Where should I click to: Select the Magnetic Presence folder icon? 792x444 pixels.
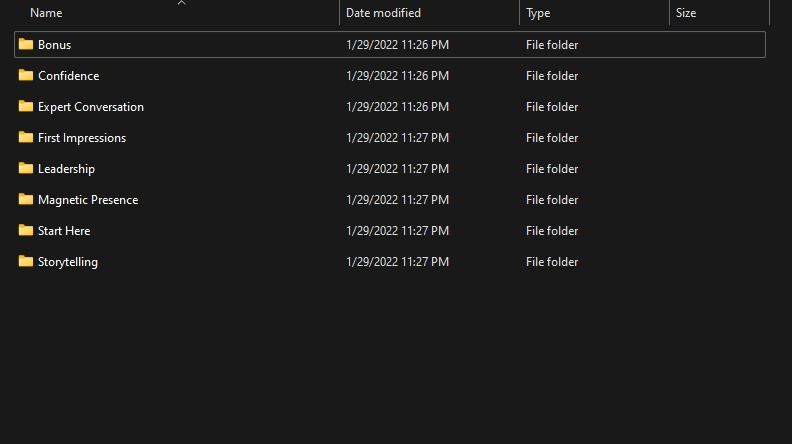26,199
